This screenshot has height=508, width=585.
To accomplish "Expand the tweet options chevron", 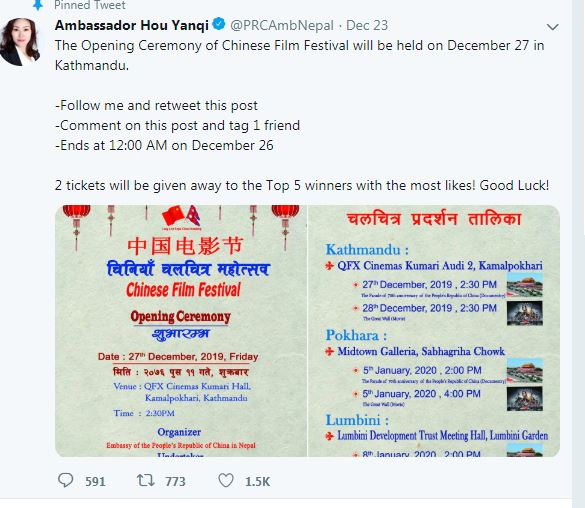I will [x=552, y=27].
